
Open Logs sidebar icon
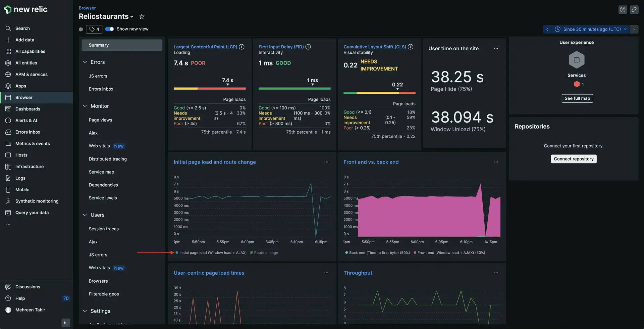pyautogui.click(x=8, y=178)
